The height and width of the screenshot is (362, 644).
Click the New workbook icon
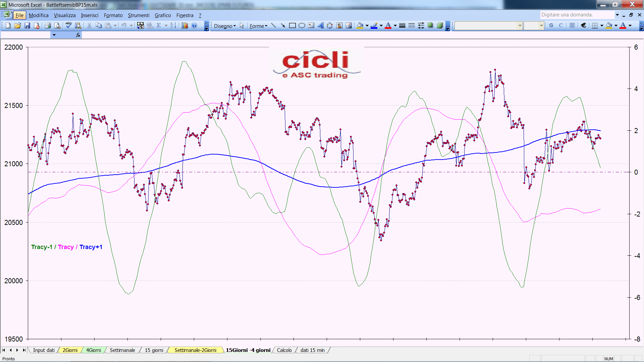pyautogui.click(x=8, y=25)
